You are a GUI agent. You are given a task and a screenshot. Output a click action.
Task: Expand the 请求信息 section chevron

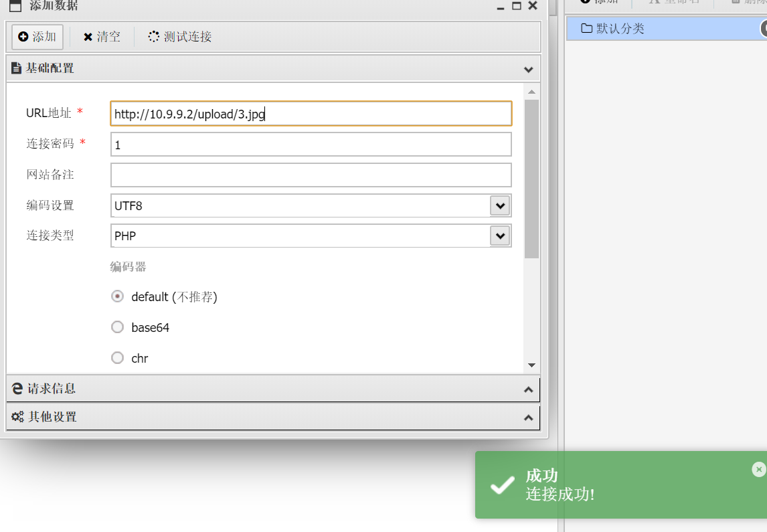(528, 389)
